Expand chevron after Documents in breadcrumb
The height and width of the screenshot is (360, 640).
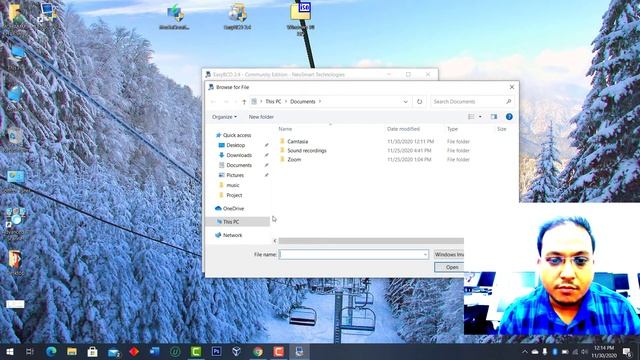click(x=320, y=102)
